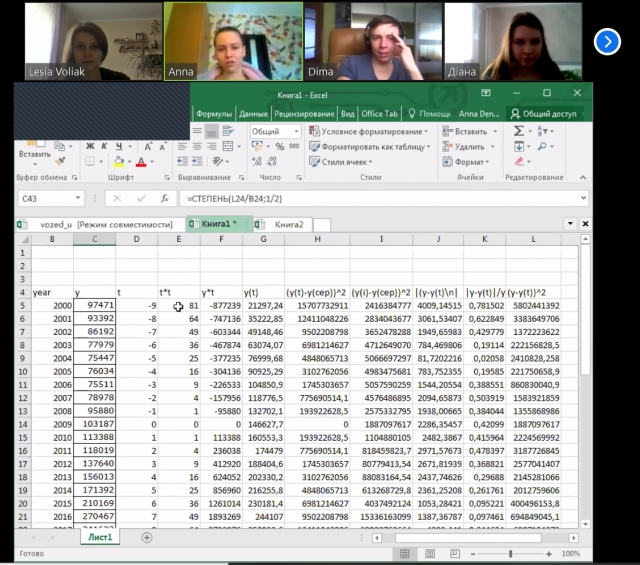Decrease font size with the smaller A icon

tap(162, 147)
